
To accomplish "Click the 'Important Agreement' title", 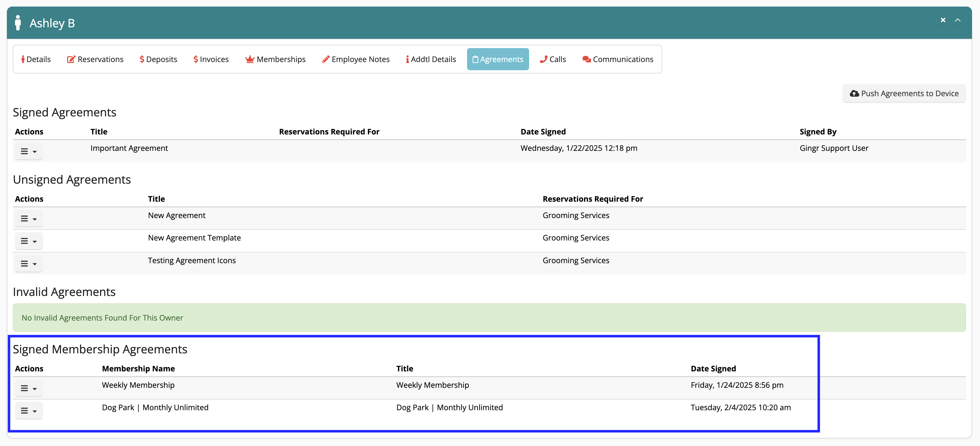I will (x=129, y=148).
